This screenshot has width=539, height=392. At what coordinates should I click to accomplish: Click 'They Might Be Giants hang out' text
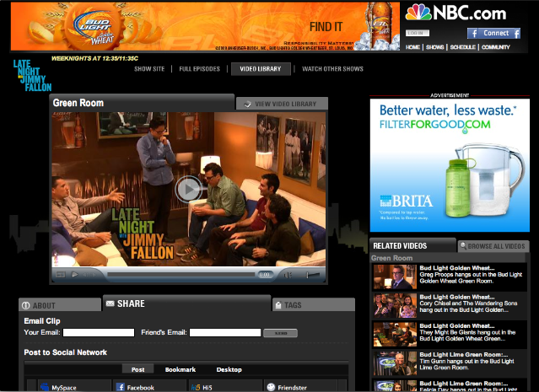pos(467,336)
